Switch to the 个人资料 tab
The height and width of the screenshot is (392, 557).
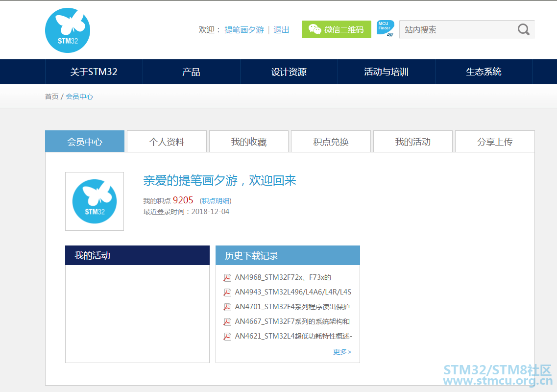[x=167, y=142]
